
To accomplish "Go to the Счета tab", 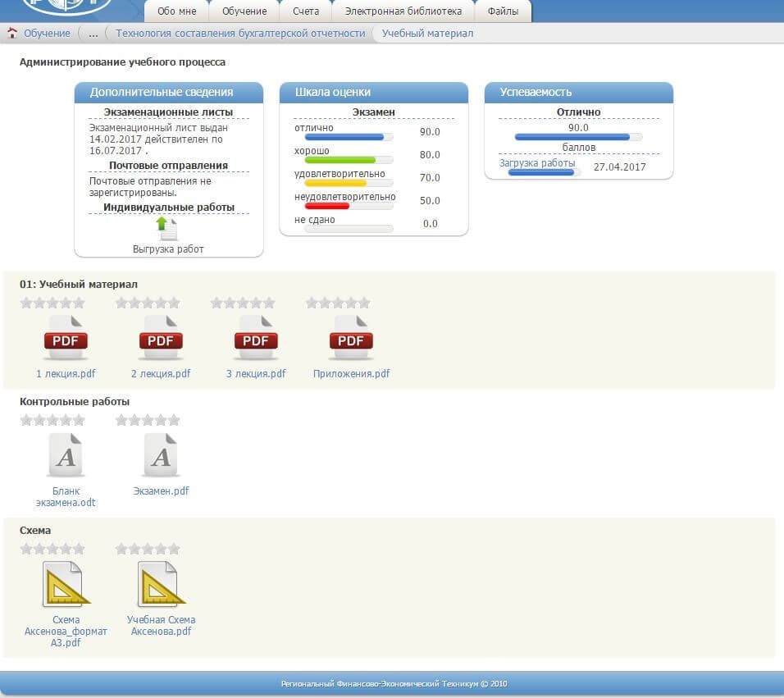I will 306,11.
